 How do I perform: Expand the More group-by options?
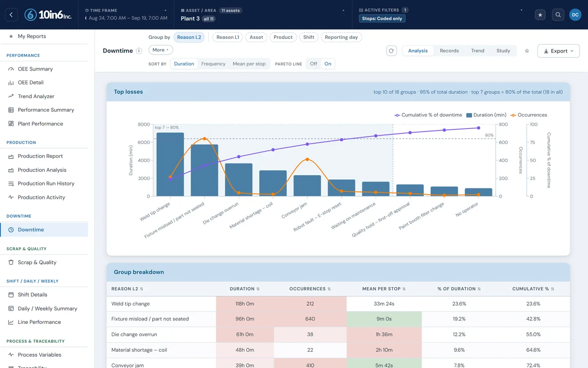pyautogui.click(x=161, y=50)
